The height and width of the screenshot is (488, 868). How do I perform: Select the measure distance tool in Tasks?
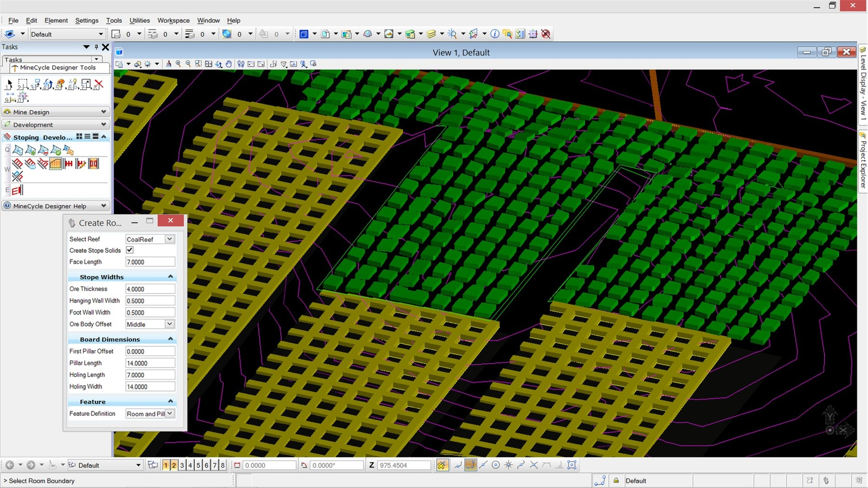[10, 97]
